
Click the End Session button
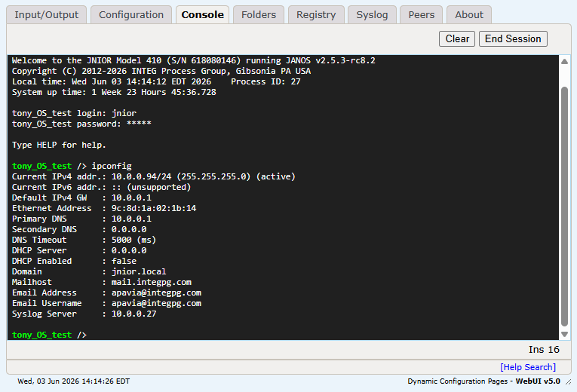(x=513, y=38)
